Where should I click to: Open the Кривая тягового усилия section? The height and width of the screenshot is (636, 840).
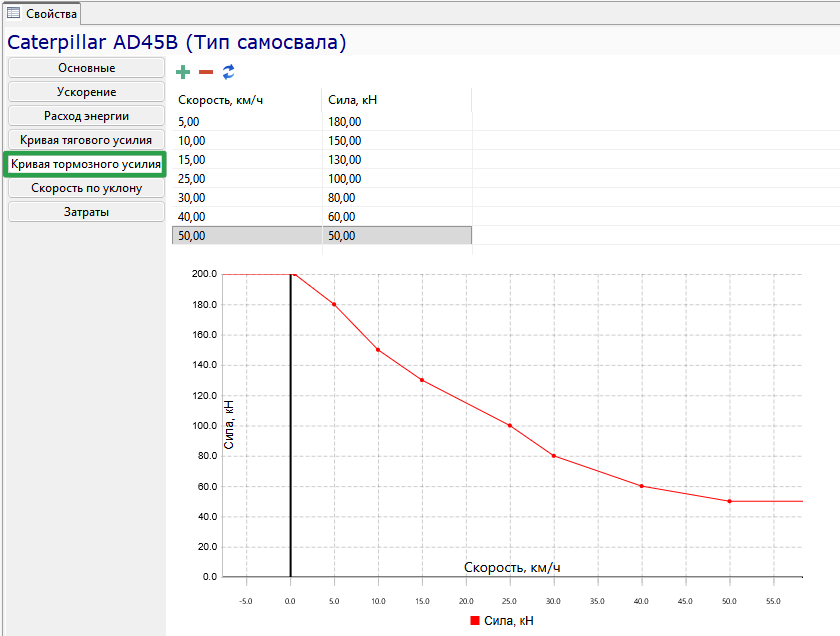point(86,140)
